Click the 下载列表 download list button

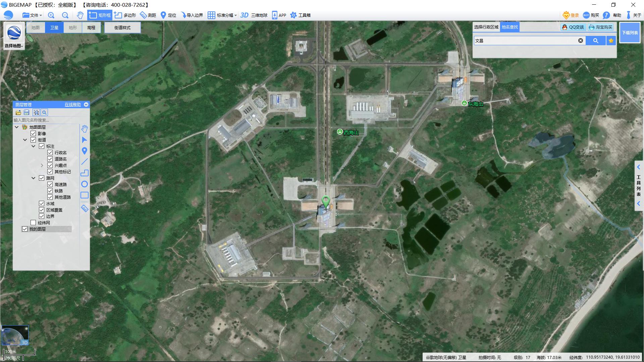pyautogui.click(x=630, y=33)
